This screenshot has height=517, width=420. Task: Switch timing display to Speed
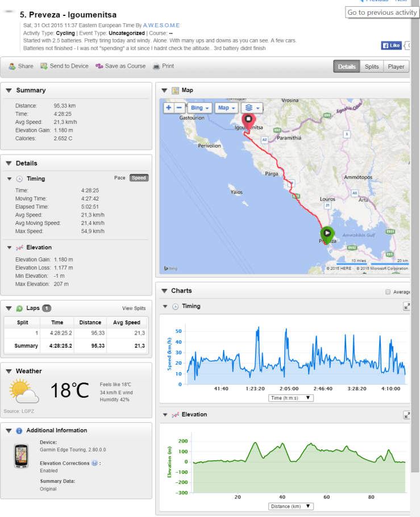(139, 178)
